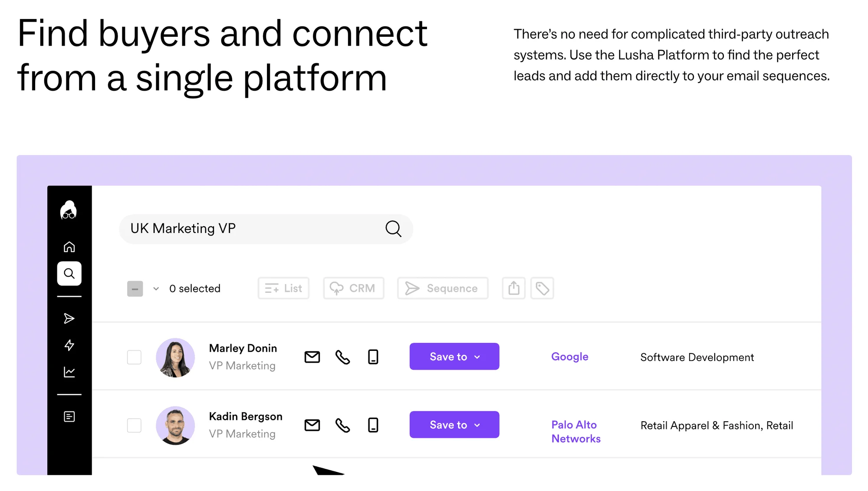Screen dimensions: 868x491
Task: Select the search icon in sidebar
Action: tap(69, 273)
